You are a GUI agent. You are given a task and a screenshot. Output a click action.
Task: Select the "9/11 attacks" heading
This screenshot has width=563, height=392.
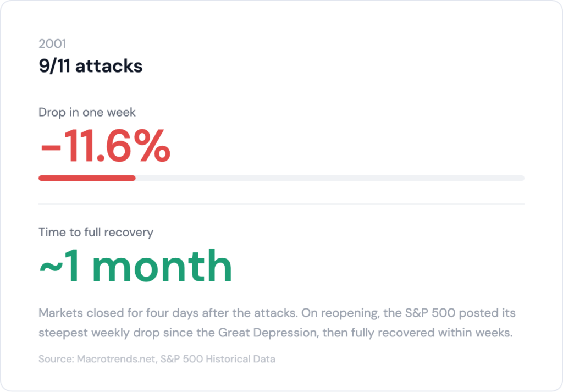(90, 66)
